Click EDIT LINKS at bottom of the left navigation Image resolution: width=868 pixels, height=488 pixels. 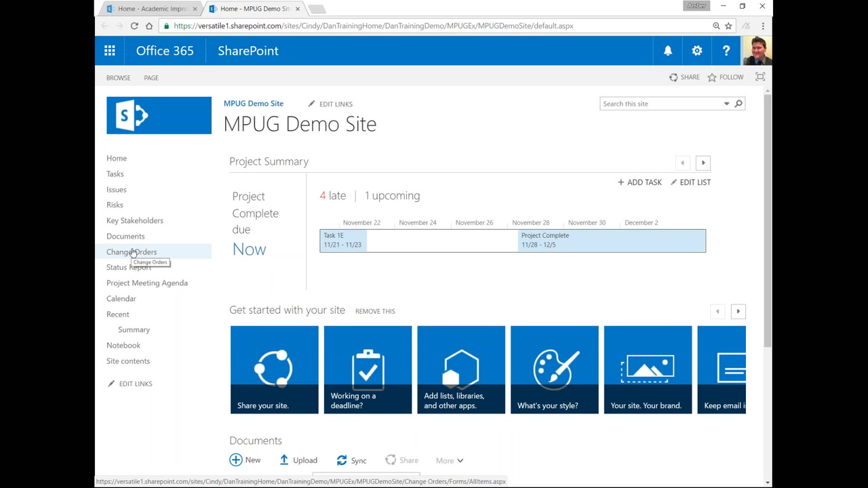coord(130,384)
